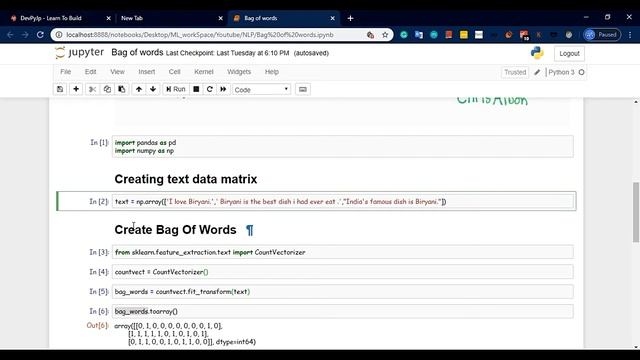Click the Last Checkpoint text
Image resolution: width=640 pixels, height=360 pixels.
(227, 53)
